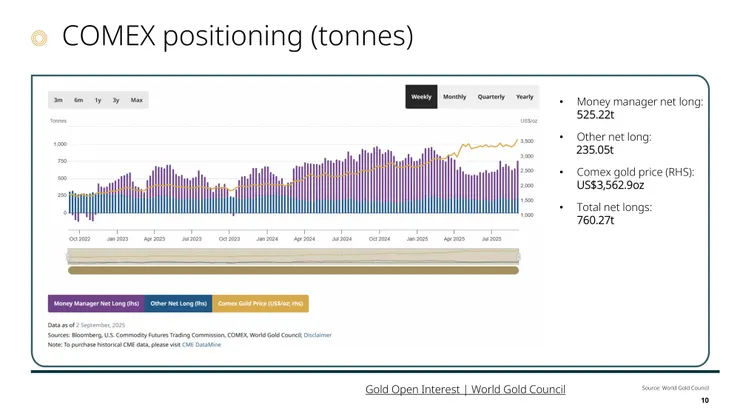Click the left handle of chart navigator
Screen dimensions: 740x416
69,257
